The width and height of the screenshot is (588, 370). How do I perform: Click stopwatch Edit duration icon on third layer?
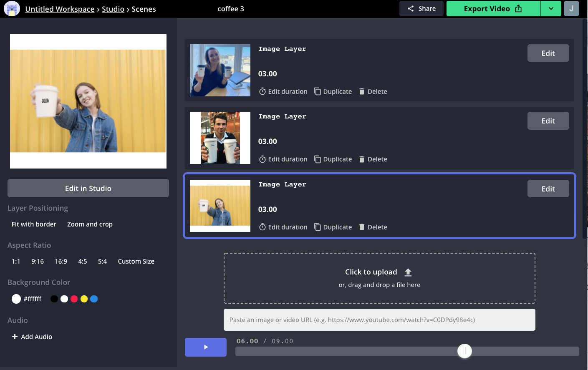(262, 227)
